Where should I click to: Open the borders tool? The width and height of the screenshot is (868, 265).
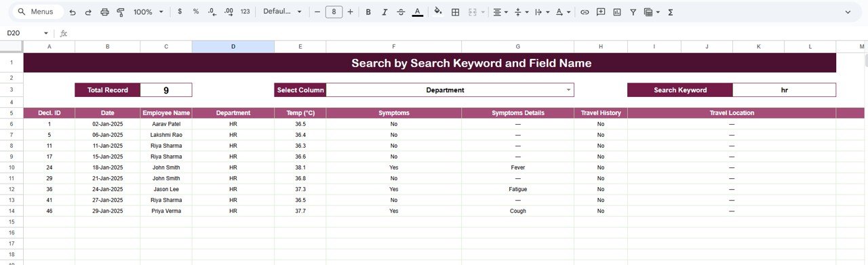[455, 12]
